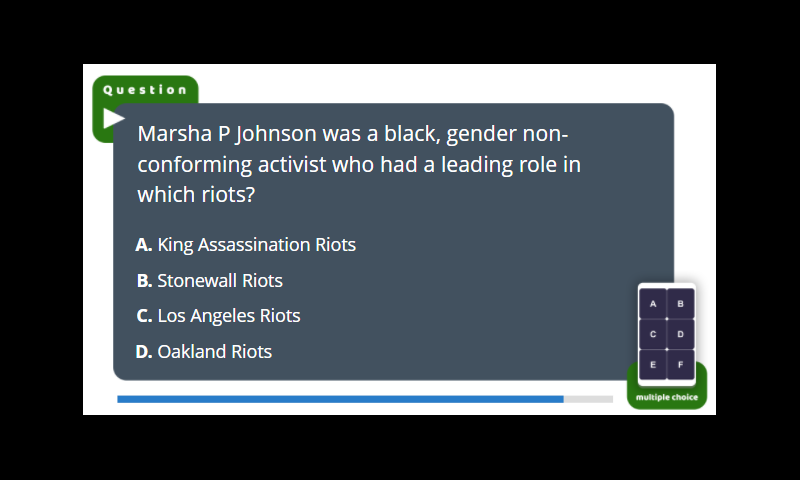Click the gray remaining progress bar section

point(588,399)
